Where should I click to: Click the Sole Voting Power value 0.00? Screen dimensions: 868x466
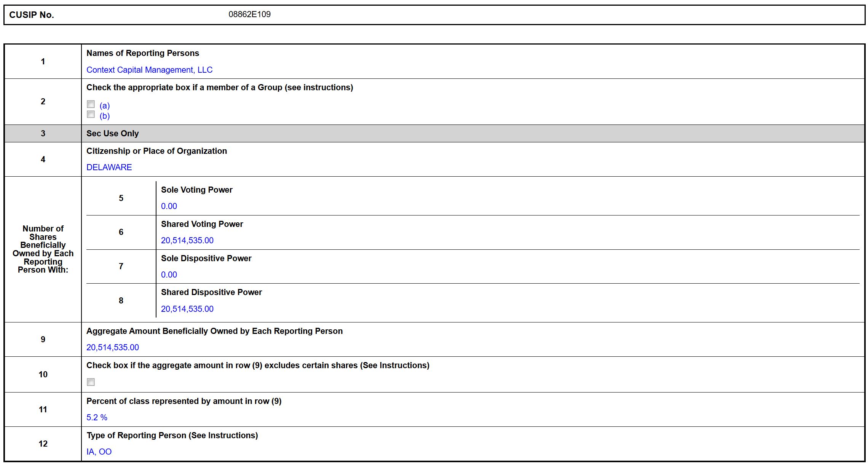point(169,206)
